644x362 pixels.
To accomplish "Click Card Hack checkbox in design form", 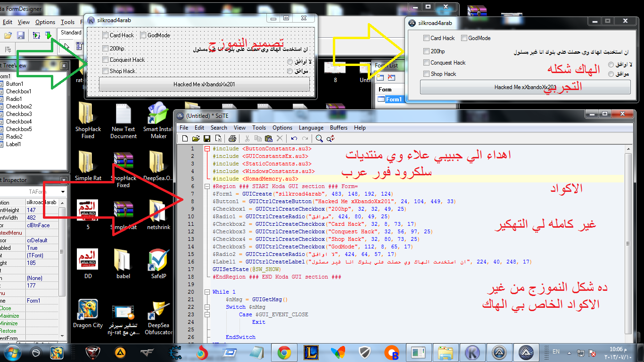I will (105, 35).
